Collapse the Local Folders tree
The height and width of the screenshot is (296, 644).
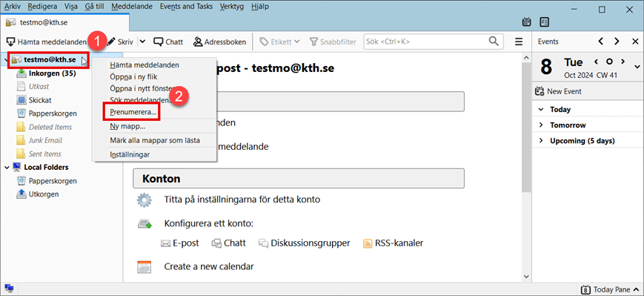(x=7, y=168)
